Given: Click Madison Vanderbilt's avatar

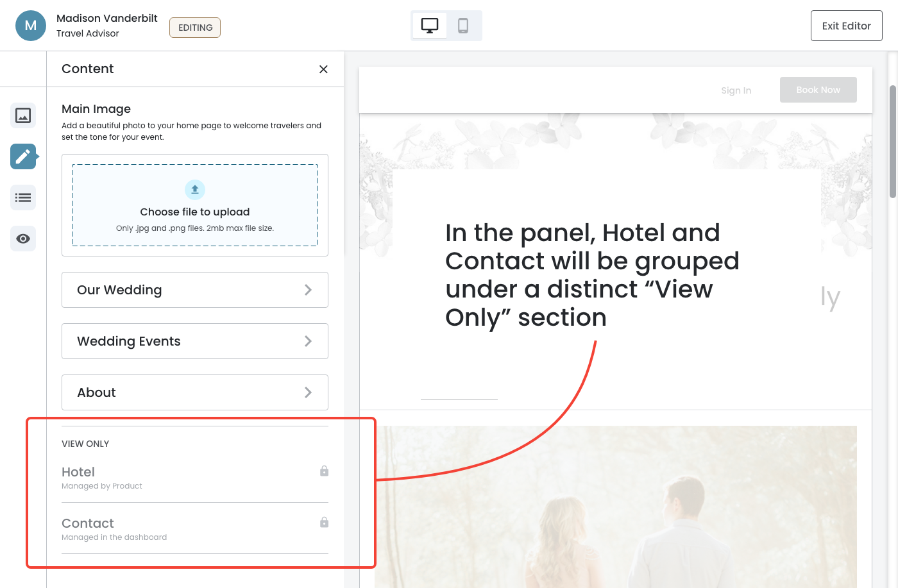Looking at the screenshot, I should (x=31, y=26).
